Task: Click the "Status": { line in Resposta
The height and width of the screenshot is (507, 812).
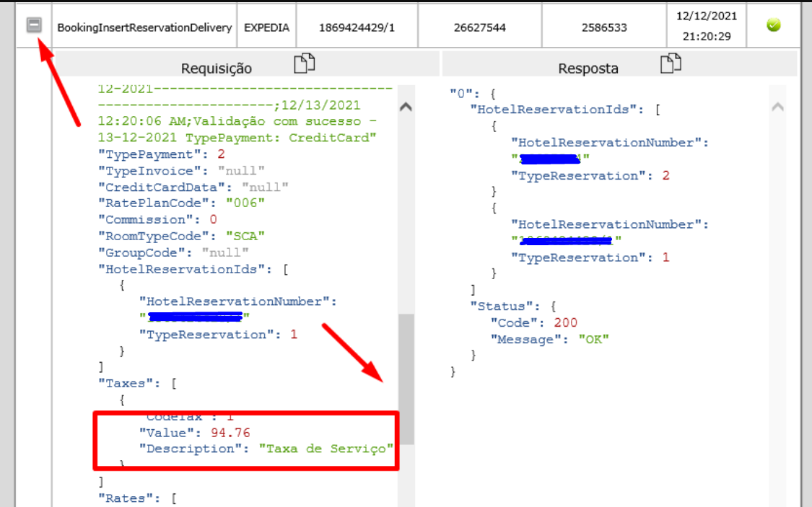Action: (513, 306)
